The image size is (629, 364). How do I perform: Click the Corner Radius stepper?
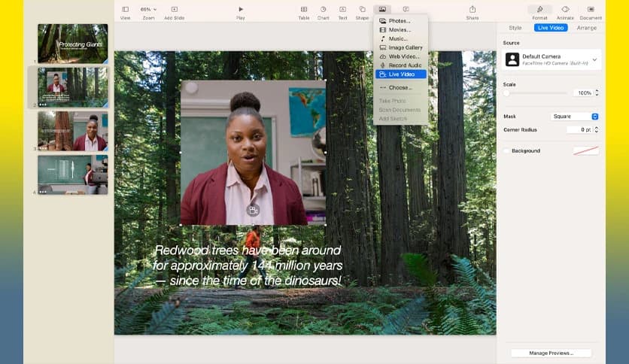[x=596, y=129]
